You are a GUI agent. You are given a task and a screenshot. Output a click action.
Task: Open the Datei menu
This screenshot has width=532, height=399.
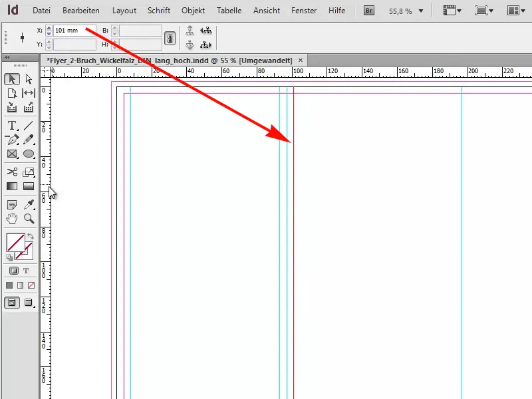point(41,11)
